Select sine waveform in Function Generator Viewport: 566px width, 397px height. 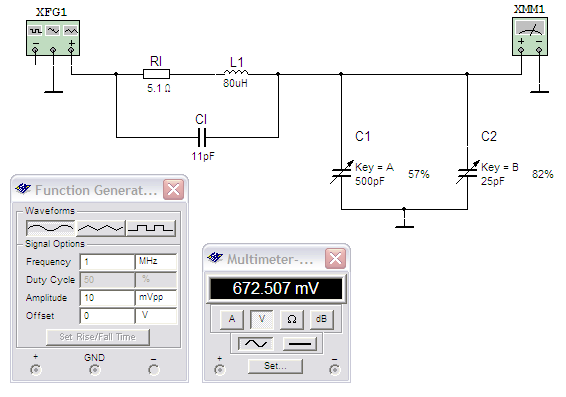click(51, 228)
